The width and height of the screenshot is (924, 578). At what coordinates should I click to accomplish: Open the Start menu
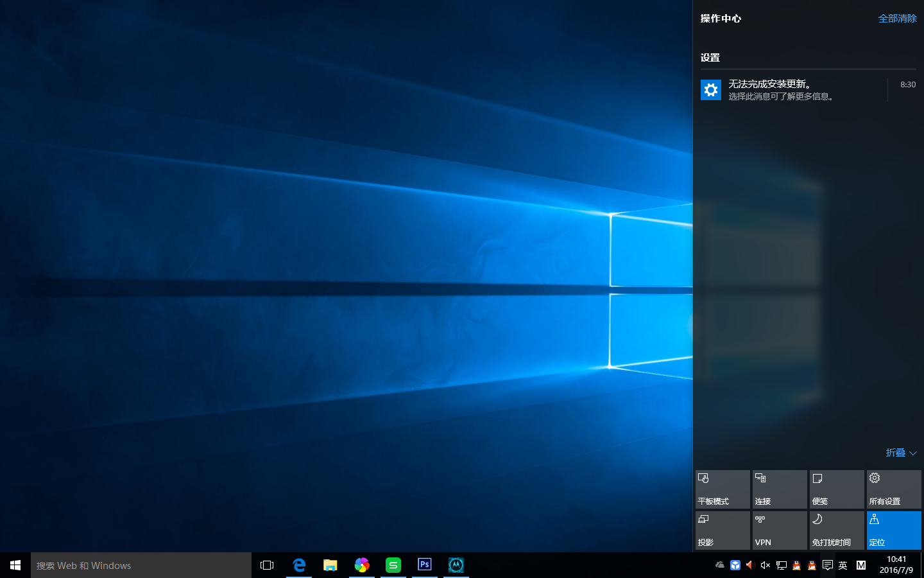point(15,565)
